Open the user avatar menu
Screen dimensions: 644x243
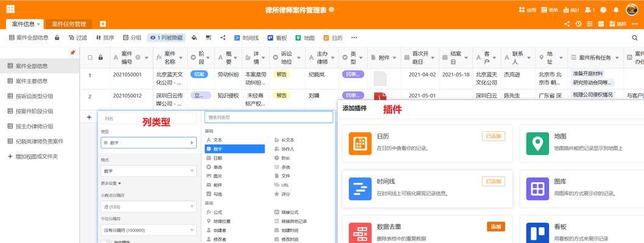(632, 10)
